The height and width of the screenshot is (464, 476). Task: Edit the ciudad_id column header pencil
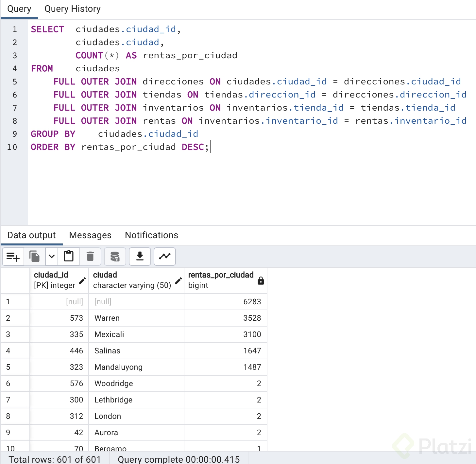[x=82, y=280]
